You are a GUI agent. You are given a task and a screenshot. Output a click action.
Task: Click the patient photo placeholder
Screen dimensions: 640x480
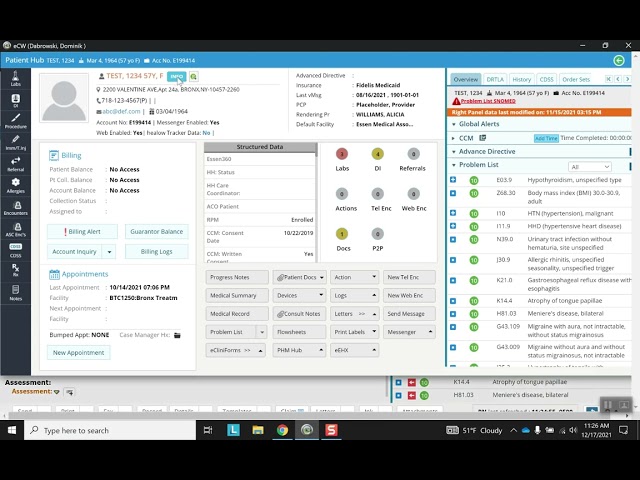pos(64,98)
